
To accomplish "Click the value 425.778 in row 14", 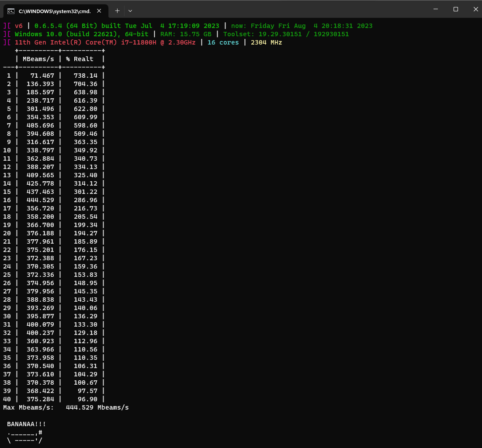I will pos(40,183).
